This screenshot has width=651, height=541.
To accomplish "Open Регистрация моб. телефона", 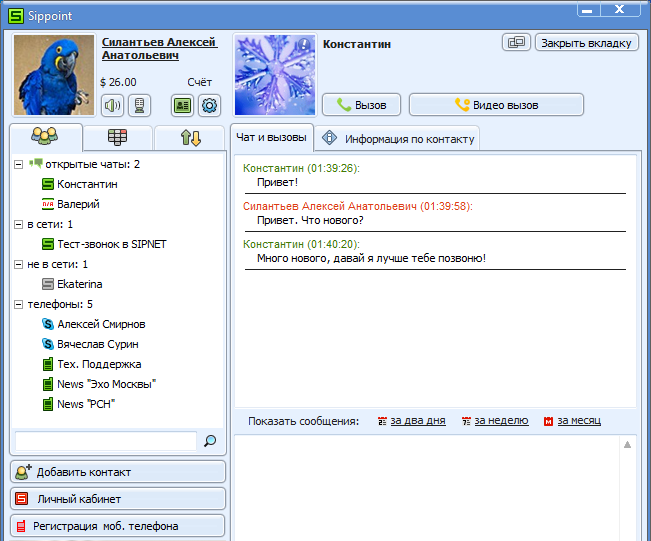I will (x=118, y=526).
